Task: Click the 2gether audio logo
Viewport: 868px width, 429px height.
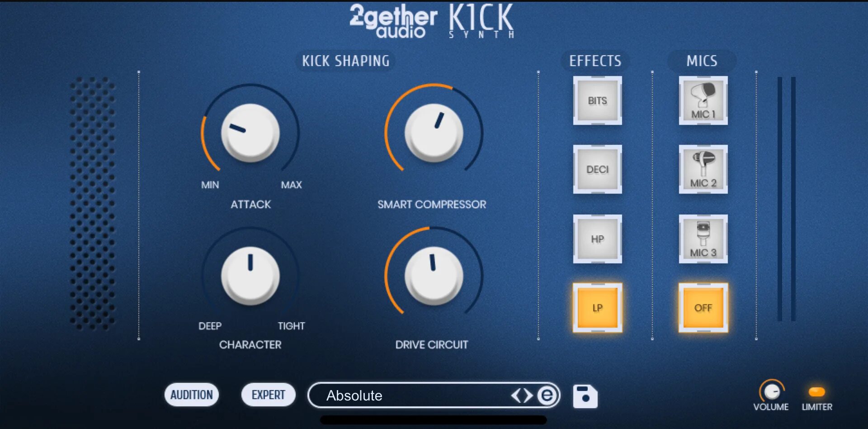Action: click(x=393, y=22)
